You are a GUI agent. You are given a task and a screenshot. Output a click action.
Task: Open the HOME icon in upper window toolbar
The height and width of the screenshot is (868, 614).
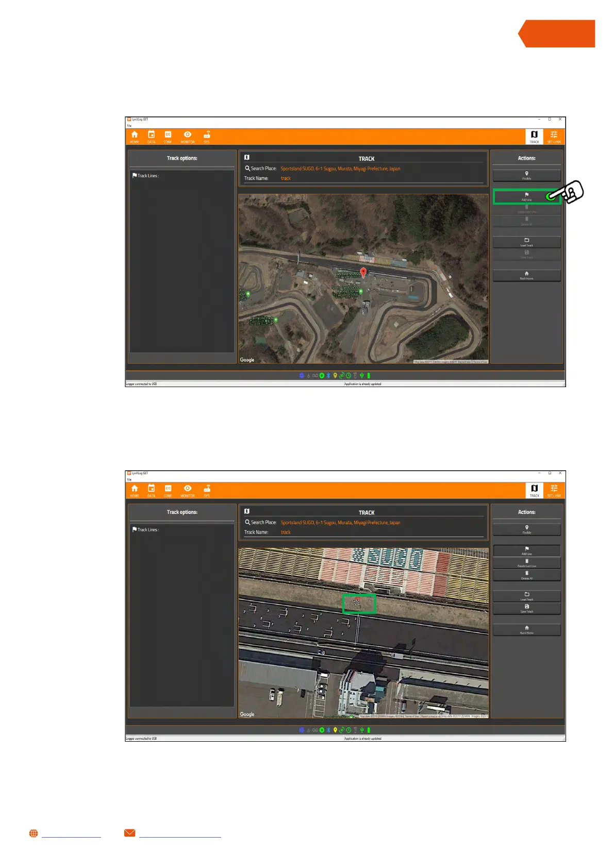[135, 136]
